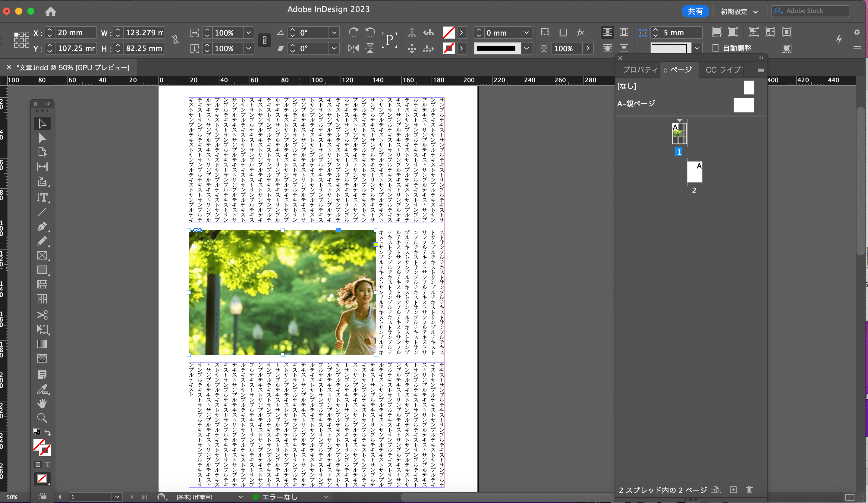This screenshot has height=503, width=868.
Task: Toggle formatting affects text button
Action: 48,464
